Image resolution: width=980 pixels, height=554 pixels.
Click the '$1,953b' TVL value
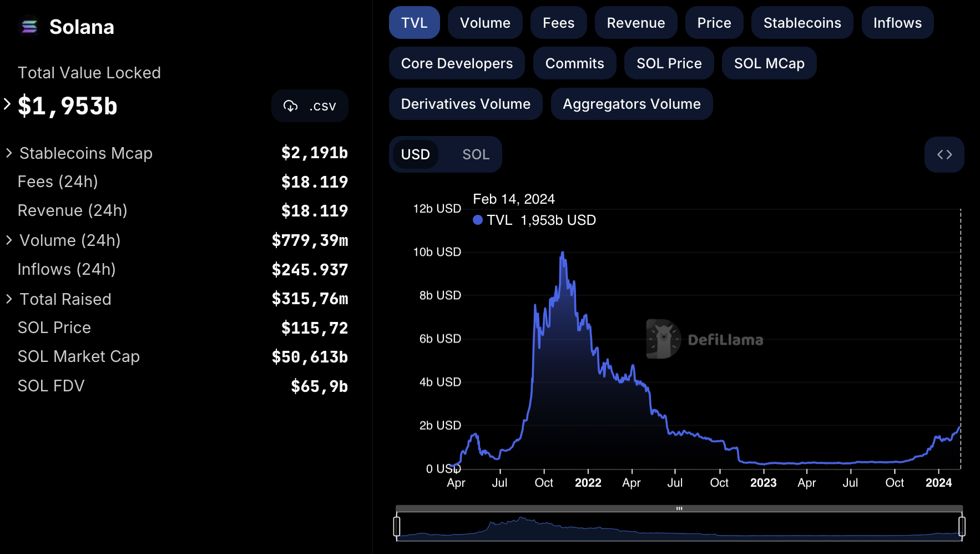67,105
